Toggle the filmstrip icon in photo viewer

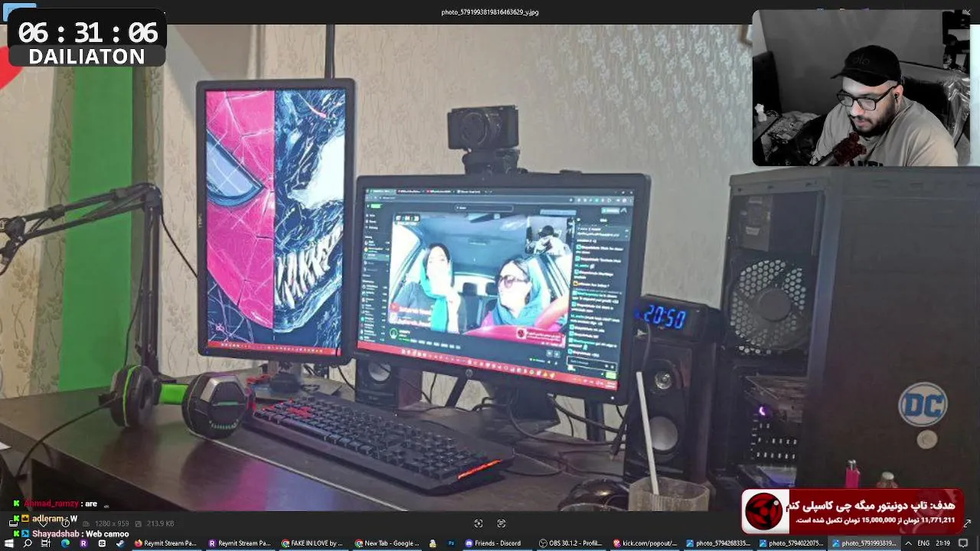point(13,523)
